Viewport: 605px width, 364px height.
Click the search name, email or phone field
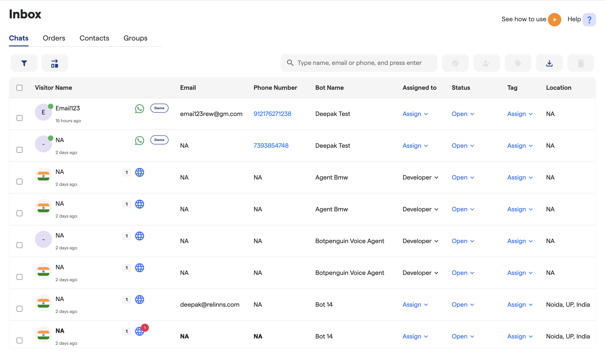[359, 63]
